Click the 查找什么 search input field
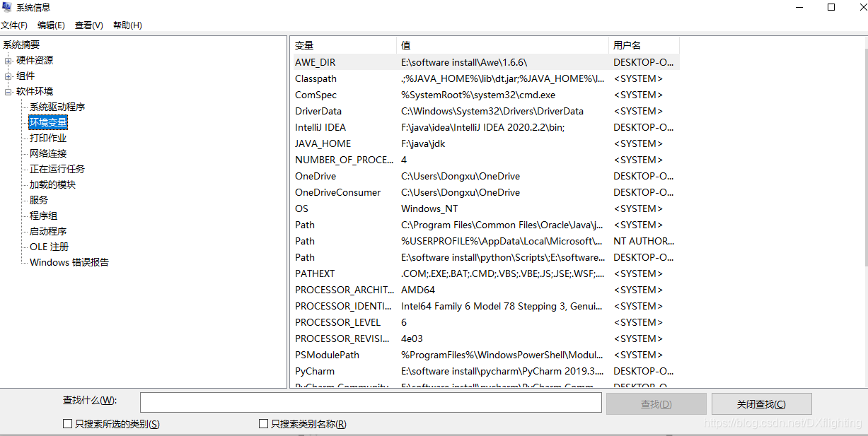Image resolution: width=868 pixels, height=436 pixels. point(371,403)
